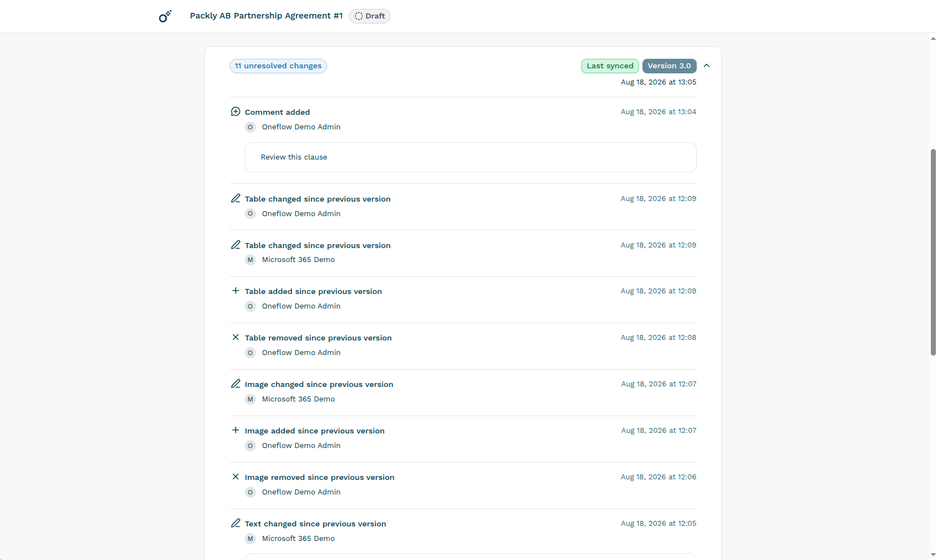Click the Comment added speech bubble icon
The height and width of the screenshot is (560, 937).
236,111
